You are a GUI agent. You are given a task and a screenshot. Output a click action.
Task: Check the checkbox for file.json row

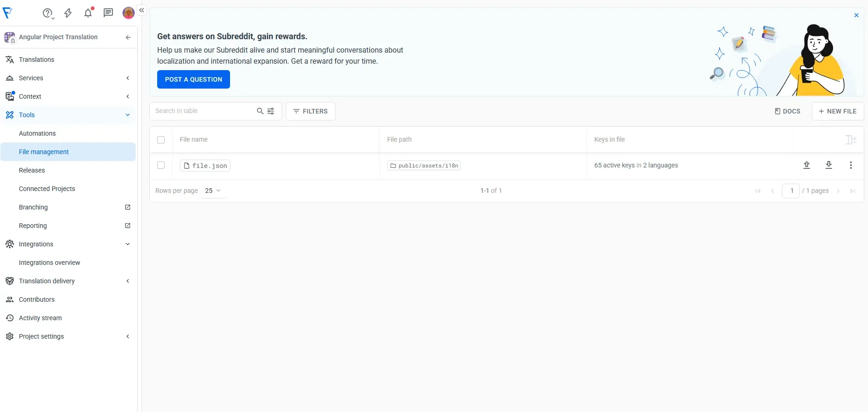(x=161, y=165)
